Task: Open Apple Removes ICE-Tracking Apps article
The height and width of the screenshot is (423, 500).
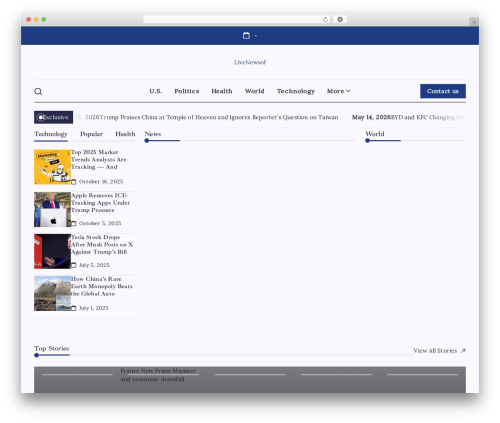Action: click(100, 203)
